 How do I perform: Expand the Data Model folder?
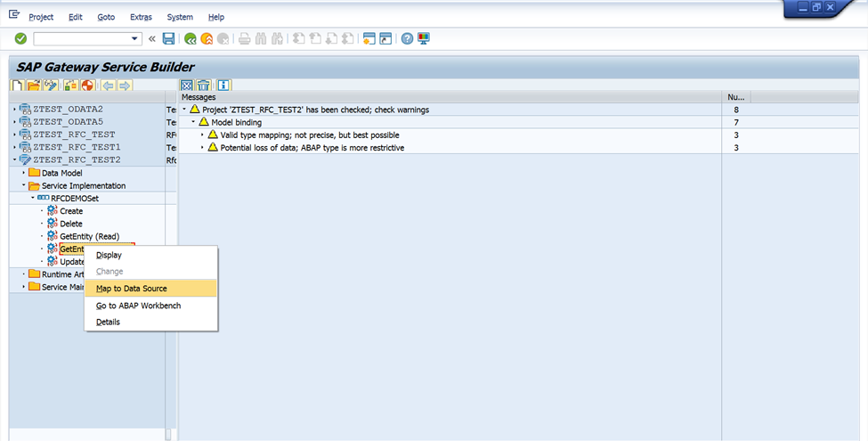[x=23, y=173]
